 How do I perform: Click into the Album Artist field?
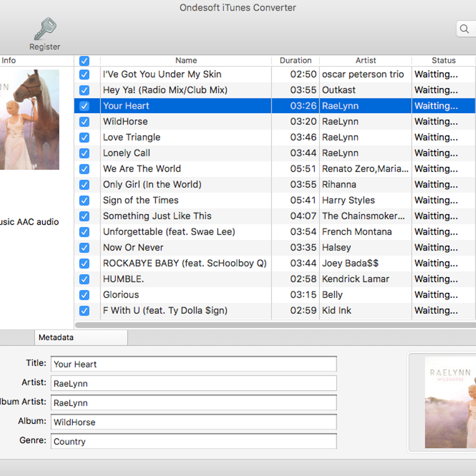tap(194, 403)
